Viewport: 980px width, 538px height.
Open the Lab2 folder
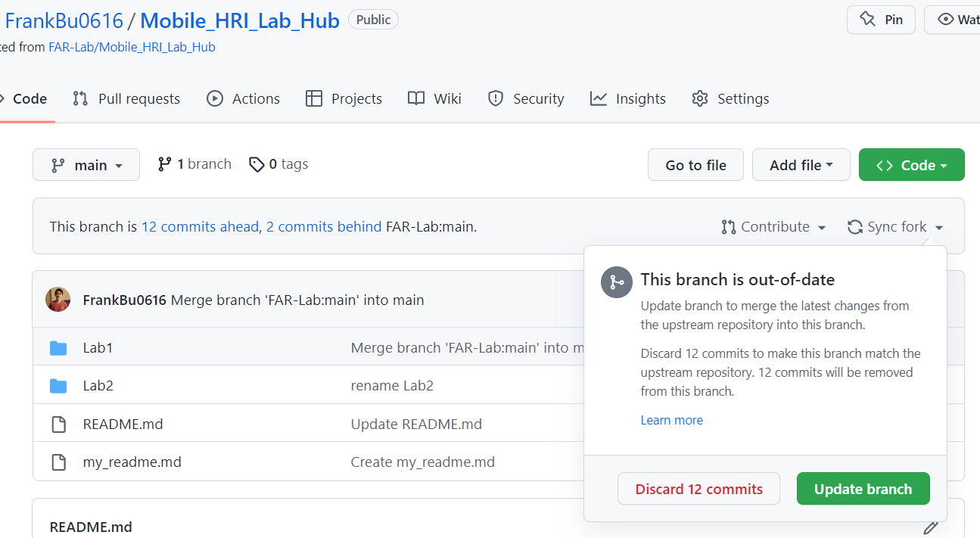(98, 385)
